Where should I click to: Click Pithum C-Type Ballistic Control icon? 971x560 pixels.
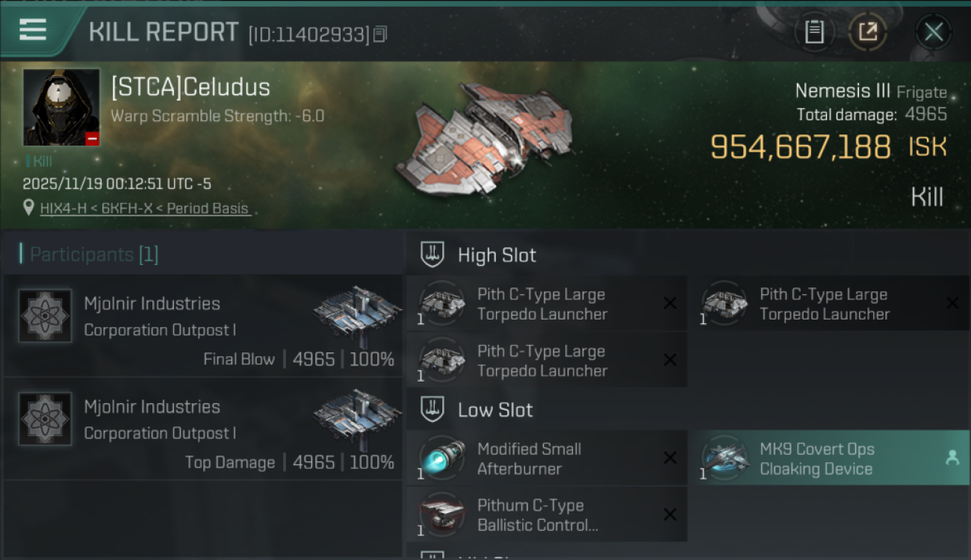(x=441, y=515)
